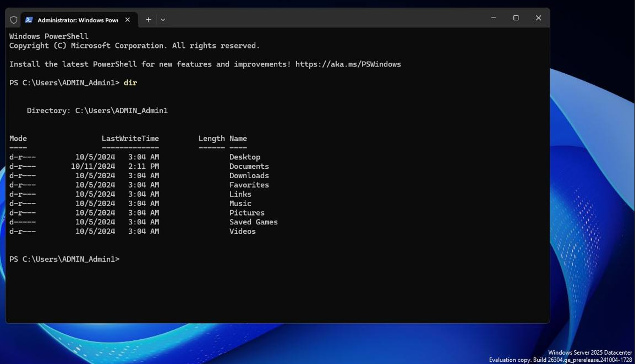Click the 'LastWriteTime' column header

click(130, 139)
